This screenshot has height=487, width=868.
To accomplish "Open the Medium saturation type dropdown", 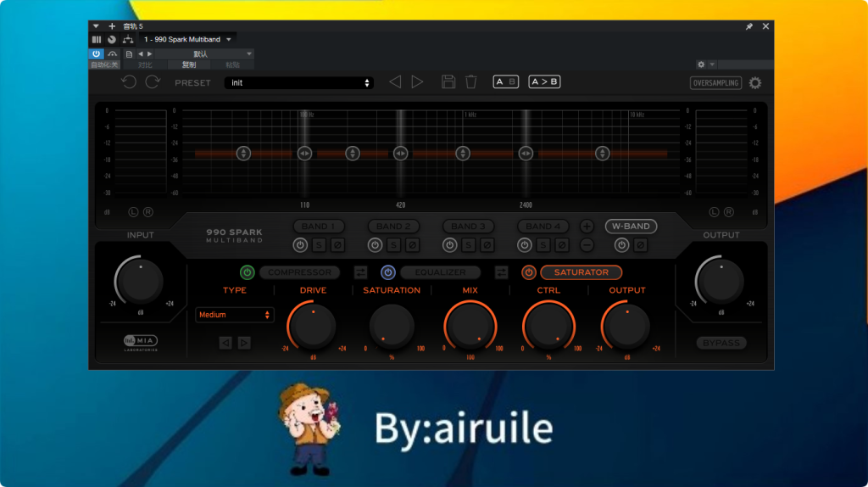I will pos(234,315).
